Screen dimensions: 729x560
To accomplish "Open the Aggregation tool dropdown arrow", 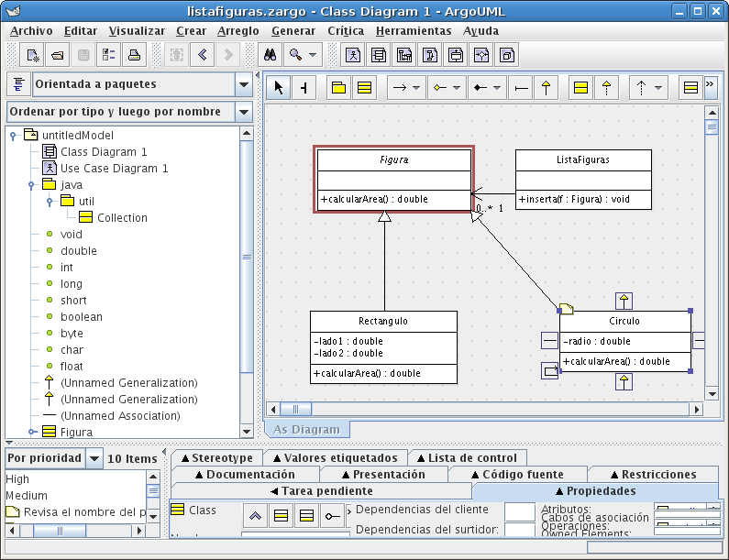I will [457, 87].
